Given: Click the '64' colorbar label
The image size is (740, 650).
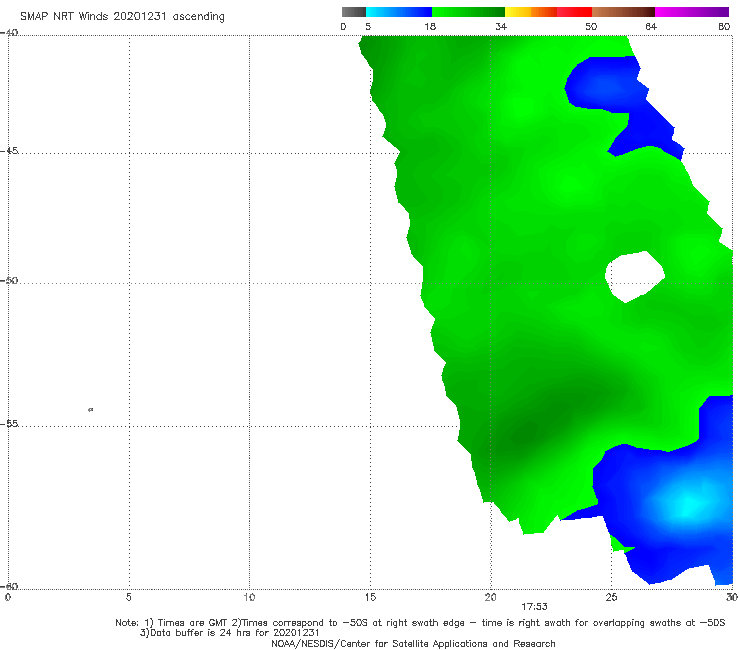Looking at the screenshot, I should coord(651,26).
